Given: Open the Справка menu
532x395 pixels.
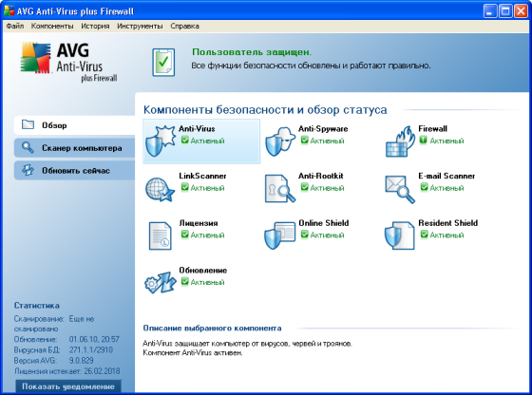Looking at the screenshot, I should click(184, 26).
